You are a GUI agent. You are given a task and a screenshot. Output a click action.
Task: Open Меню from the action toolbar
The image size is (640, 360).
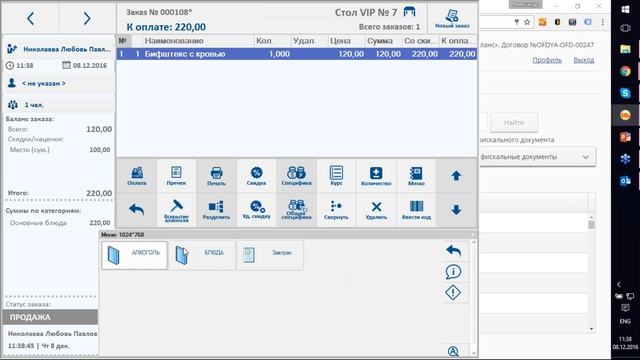tap(416, 176)
